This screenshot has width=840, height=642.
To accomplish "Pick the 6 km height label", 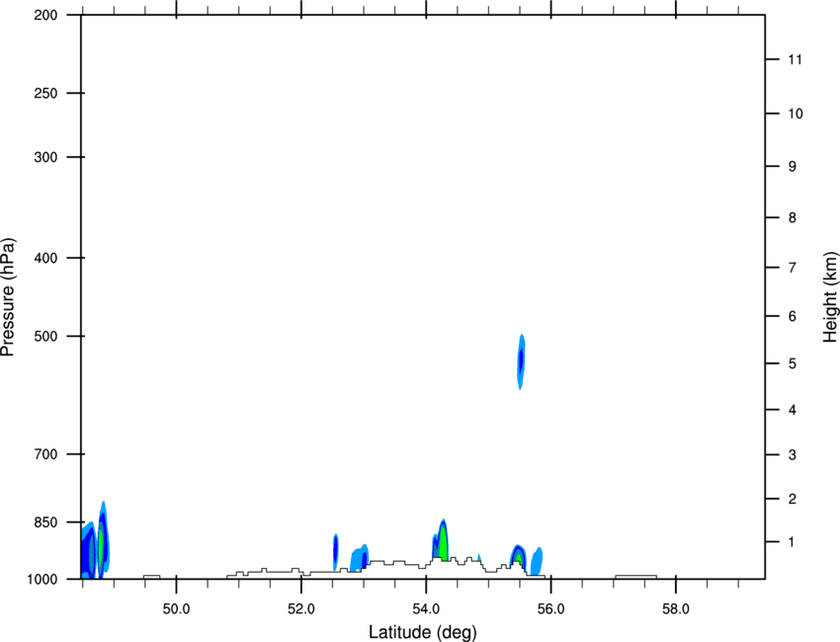I will click(793, 316).
